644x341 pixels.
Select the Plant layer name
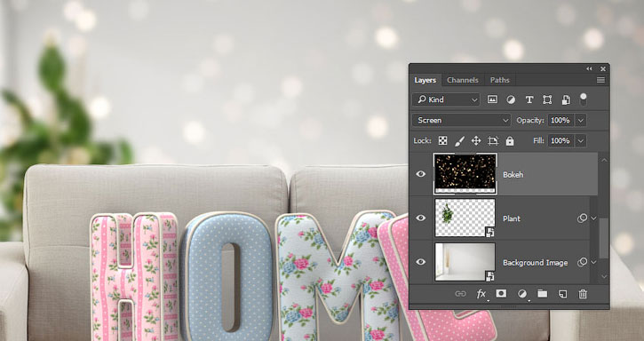tap(512, 218)
